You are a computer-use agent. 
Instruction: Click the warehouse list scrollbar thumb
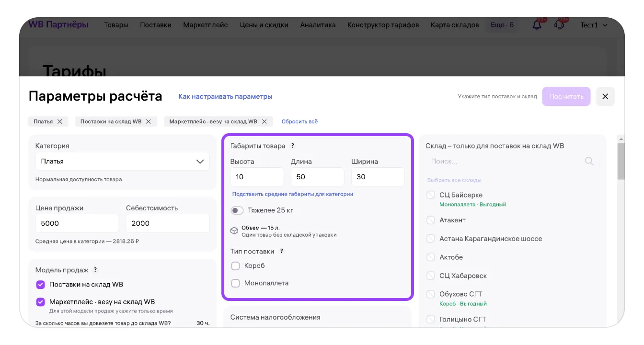[621, 161]
